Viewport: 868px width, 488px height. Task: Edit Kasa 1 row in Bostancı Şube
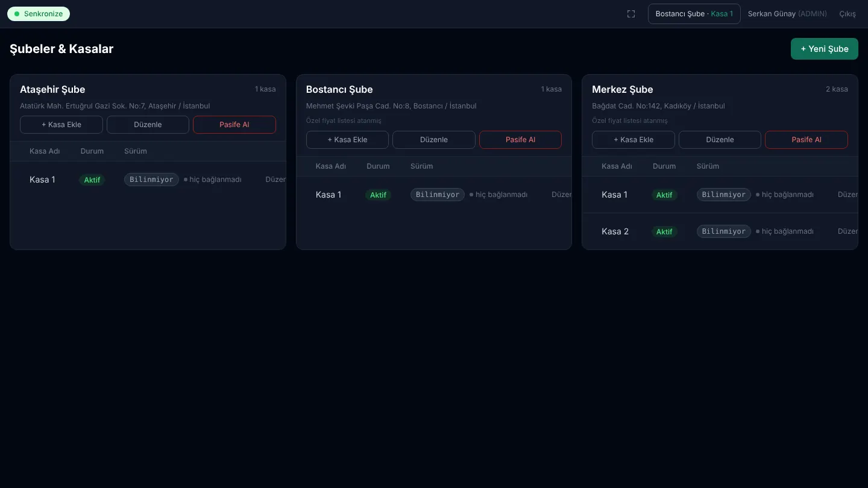(561, 195)
